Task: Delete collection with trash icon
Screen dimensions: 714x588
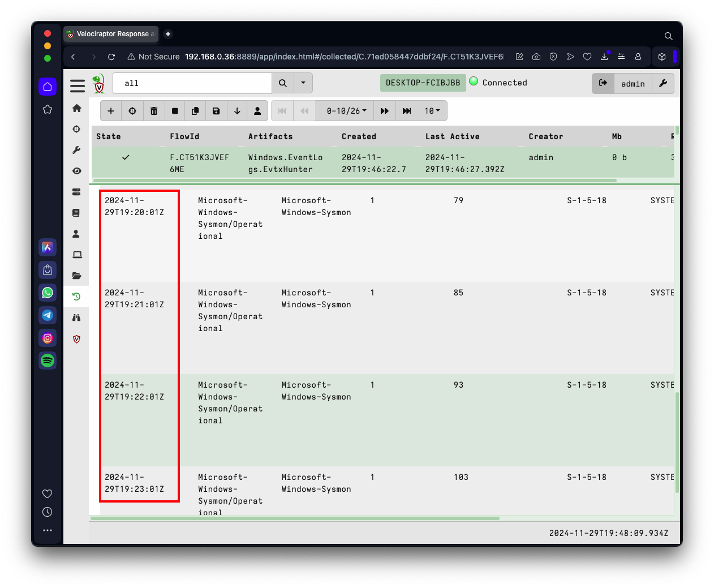Action: tap(154, 111)
